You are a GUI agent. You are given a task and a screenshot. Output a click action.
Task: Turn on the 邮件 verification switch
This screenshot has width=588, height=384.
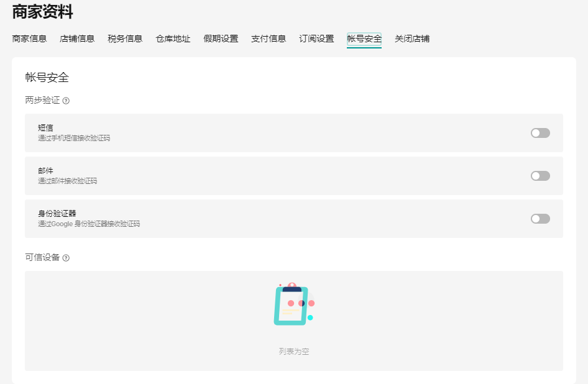(540, 176)
